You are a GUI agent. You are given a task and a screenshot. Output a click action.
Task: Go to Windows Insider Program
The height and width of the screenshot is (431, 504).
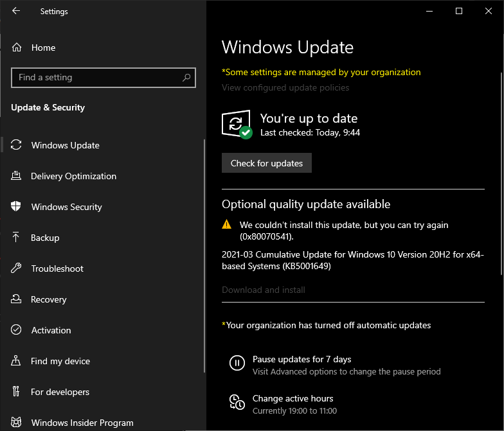click(82, 423)
